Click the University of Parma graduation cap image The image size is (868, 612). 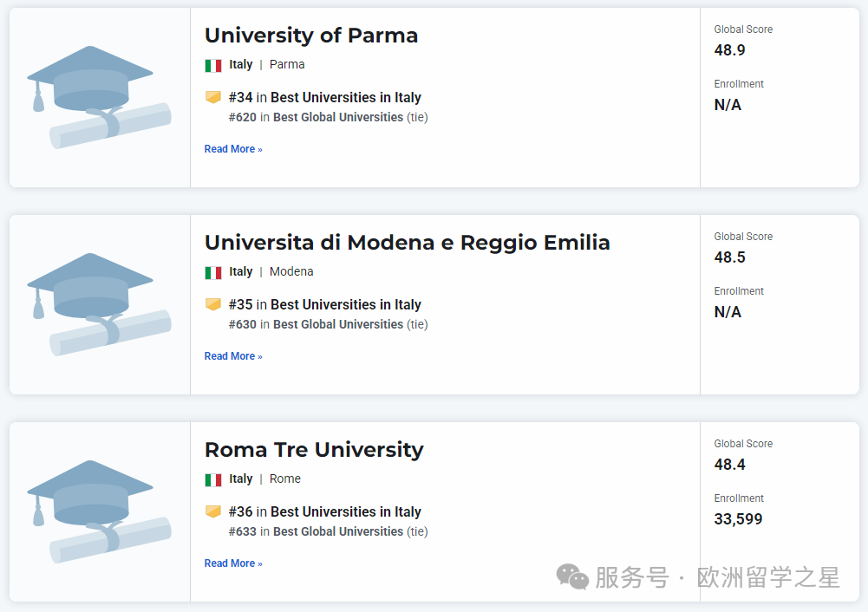tap(99, 97)
